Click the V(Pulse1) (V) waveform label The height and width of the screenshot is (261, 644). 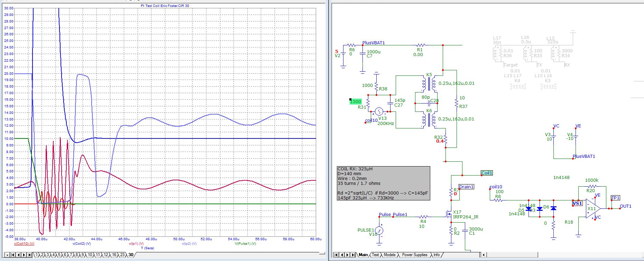pyautogui.click(x=245, y=244)
